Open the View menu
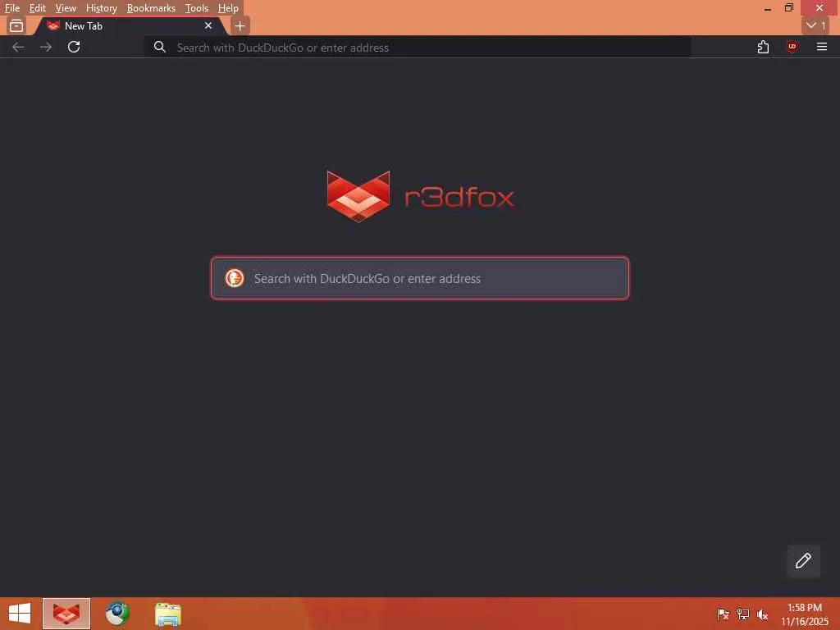The width and height of the screenshot is (840, 630). point(66,8)
